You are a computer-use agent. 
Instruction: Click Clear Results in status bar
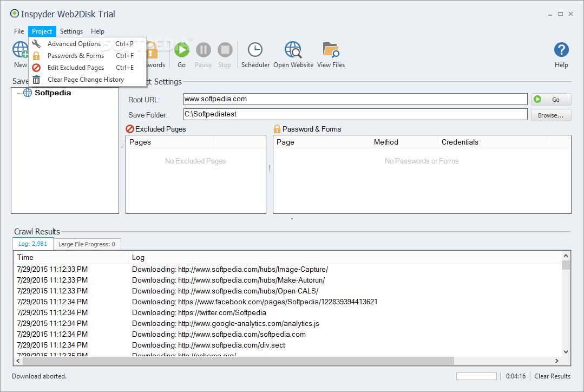[553, 376]
